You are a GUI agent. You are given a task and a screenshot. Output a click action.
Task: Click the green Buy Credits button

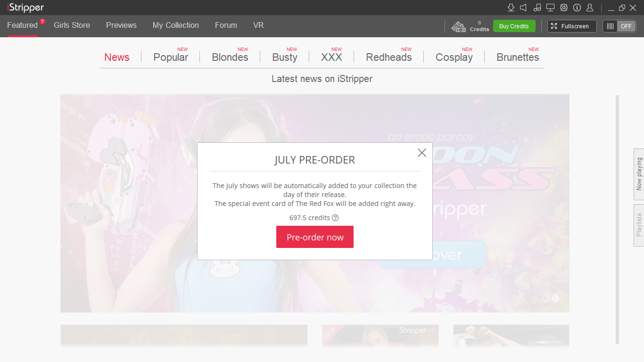[514, 26]
